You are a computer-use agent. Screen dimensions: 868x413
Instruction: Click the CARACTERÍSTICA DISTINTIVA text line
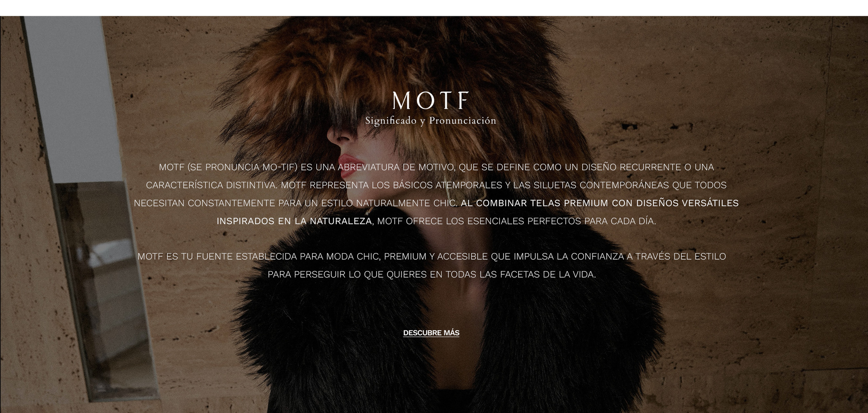coord(436,185)
